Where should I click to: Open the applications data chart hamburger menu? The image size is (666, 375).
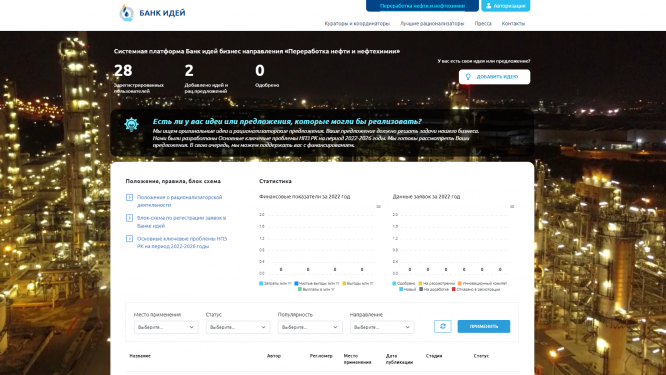pos(512,207)
